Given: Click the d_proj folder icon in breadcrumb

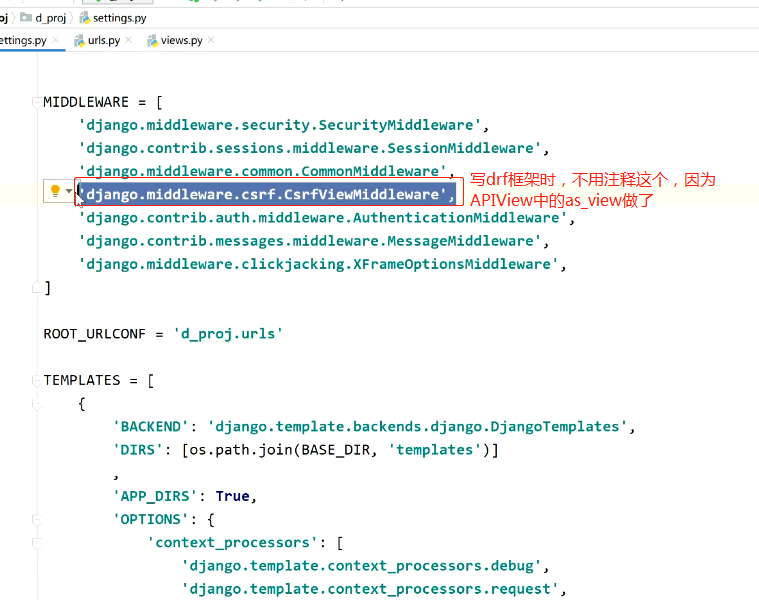Looking at the screenshot, I should (26, 18).
